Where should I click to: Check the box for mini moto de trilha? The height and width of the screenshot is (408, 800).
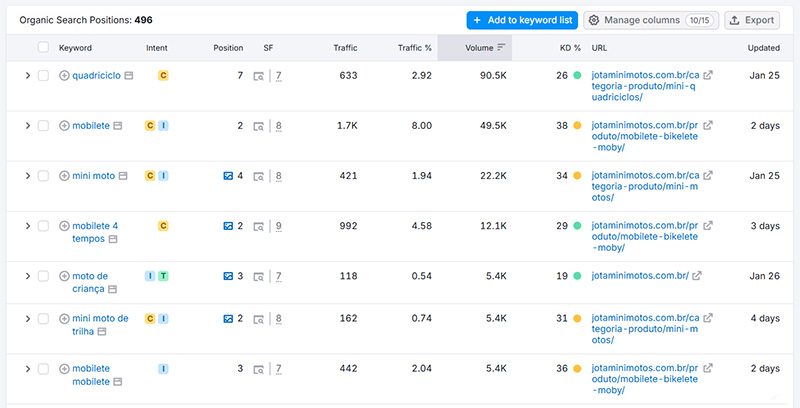tap(43, 319)
